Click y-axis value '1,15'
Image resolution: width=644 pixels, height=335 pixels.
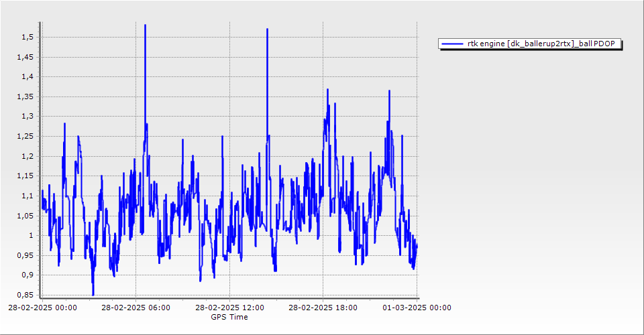25,176
